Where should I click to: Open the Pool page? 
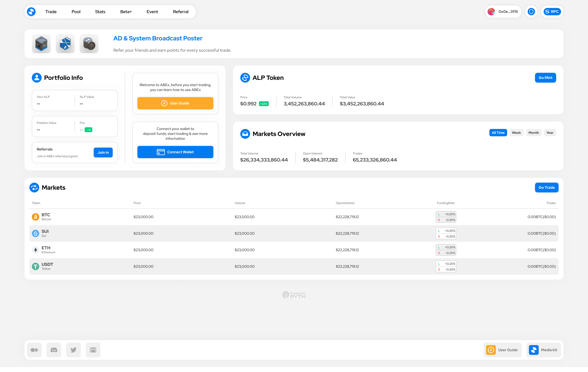point(76,12)
